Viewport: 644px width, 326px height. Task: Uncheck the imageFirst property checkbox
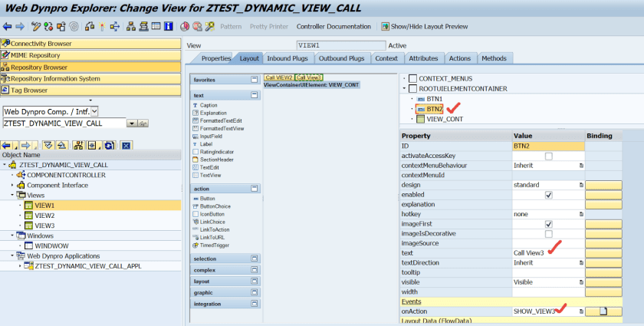pos(548,224)
